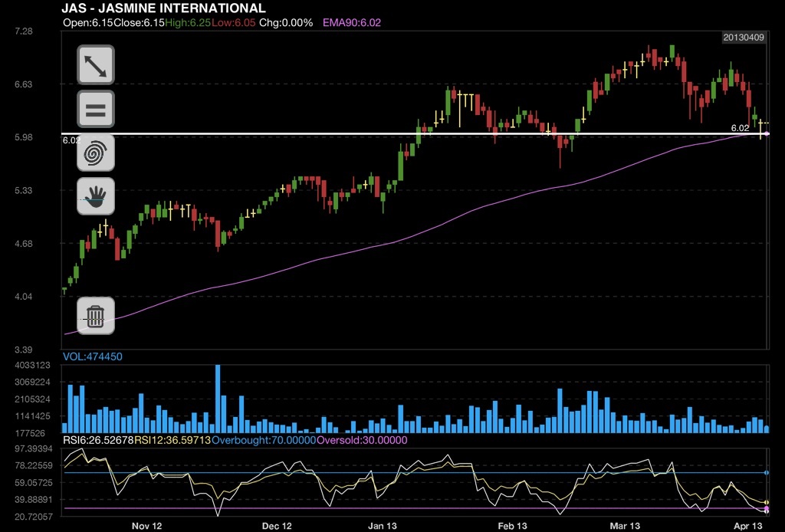Click the 5.98 price axis label

(24, 137)
